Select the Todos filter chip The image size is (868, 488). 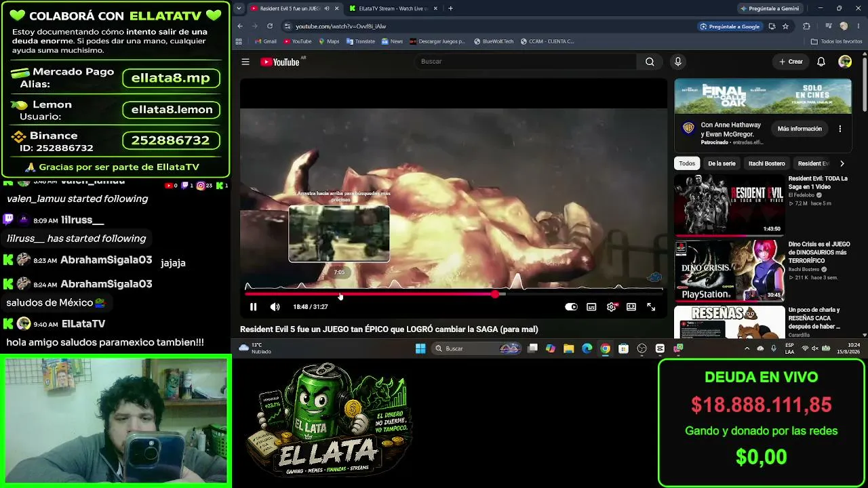(x=687, y=163)
